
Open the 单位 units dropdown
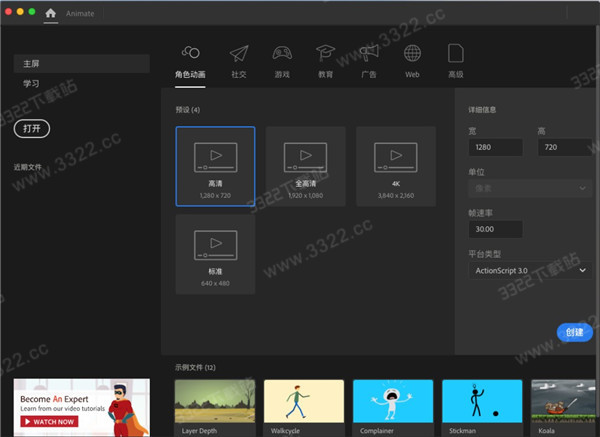(530, 188)
